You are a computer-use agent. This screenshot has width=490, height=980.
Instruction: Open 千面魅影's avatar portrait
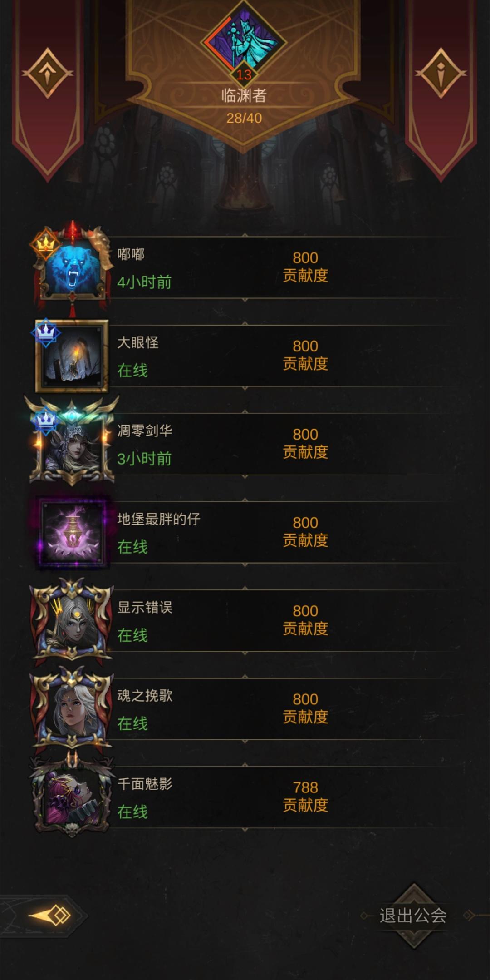72,797
